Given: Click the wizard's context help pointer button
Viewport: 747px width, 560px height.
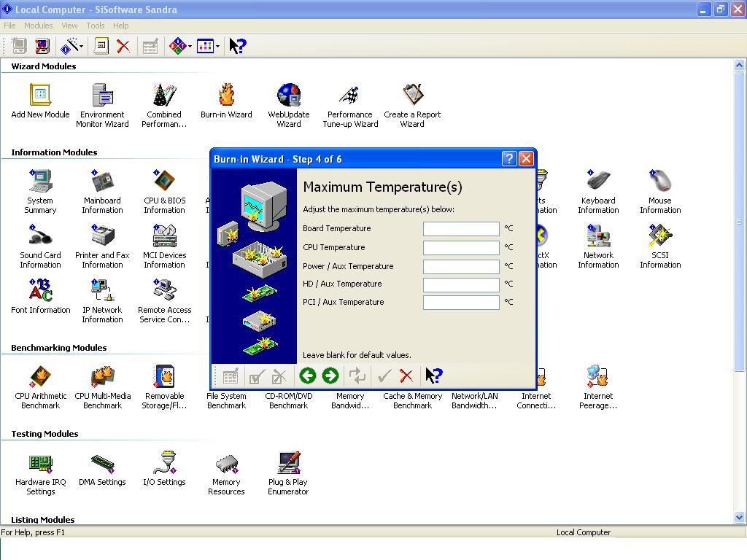Looking at the screenshot, I should (x=434, y=376).
